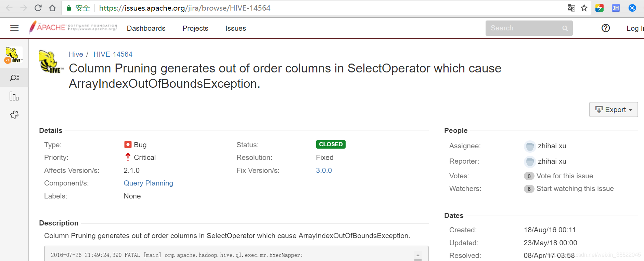644x261 pixels.
Task: Click the created date 18/Aug/16 00:11
Action: click(x=550, y=230)
